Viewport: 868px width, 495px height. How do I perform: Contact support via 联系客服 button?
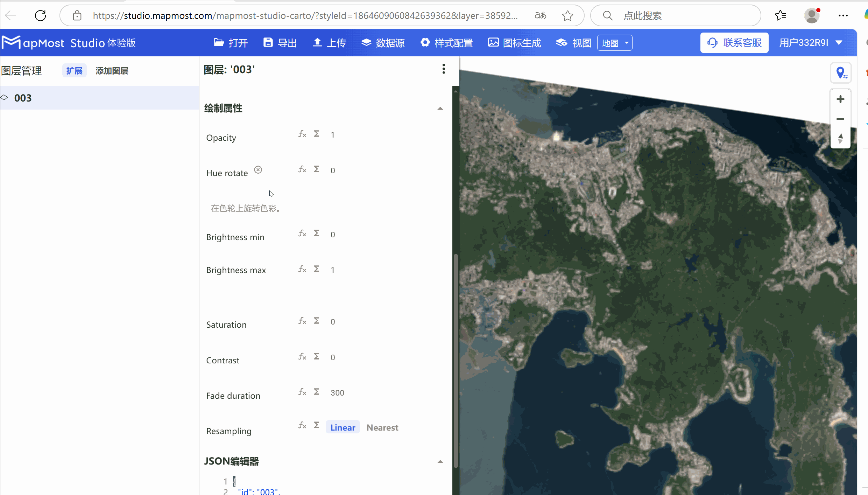coord(734,42)
